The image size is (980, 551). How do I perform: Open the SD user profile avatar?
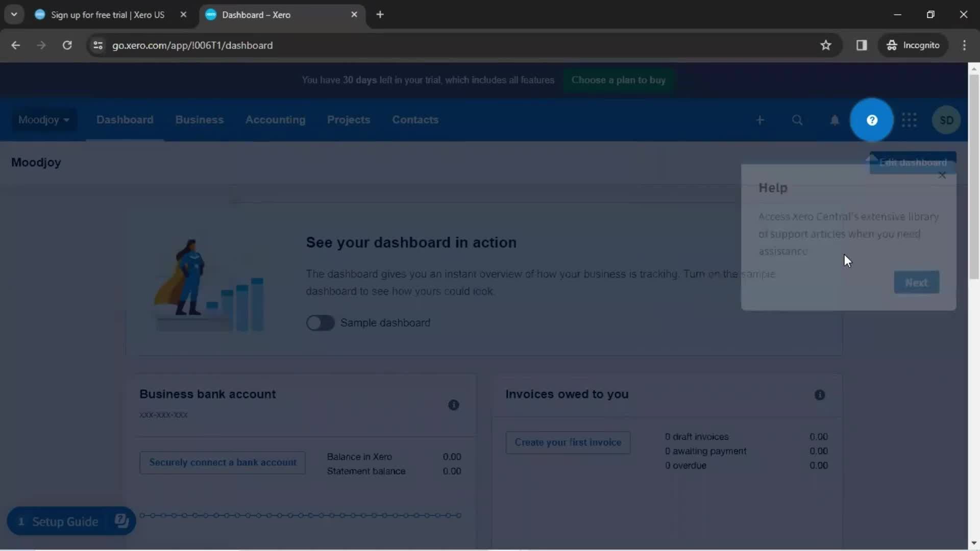(946, 120)
